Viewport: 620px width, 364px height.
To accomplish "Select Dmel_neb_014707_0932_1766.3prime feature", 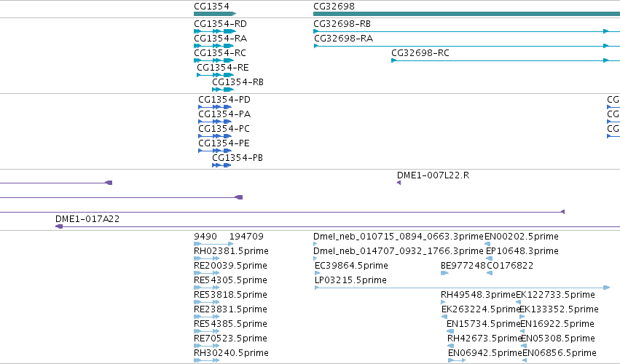I will tap(399, 251).
